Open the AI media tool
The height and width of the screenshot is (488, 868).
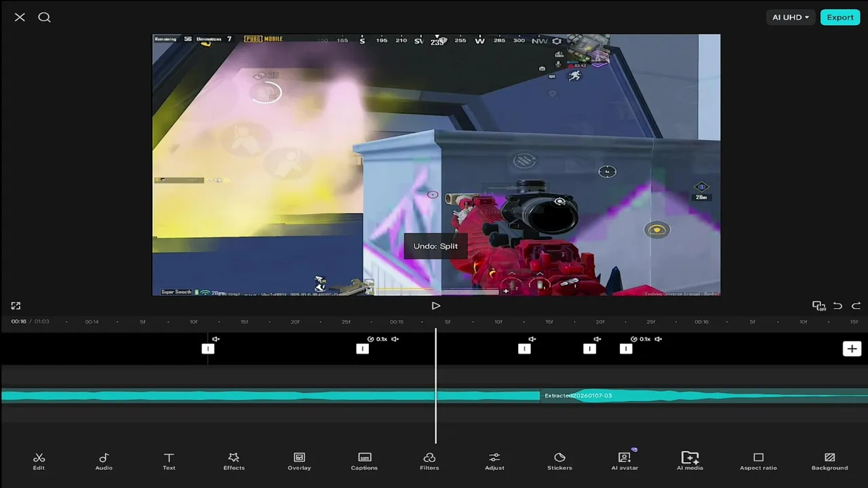(690, 461)
